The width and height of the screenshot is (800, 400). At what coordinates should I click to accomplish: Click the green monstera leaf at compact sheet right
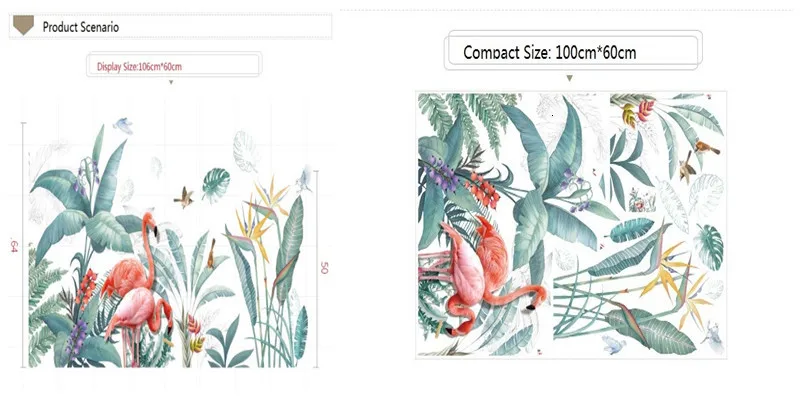click(x=709, y=247)
